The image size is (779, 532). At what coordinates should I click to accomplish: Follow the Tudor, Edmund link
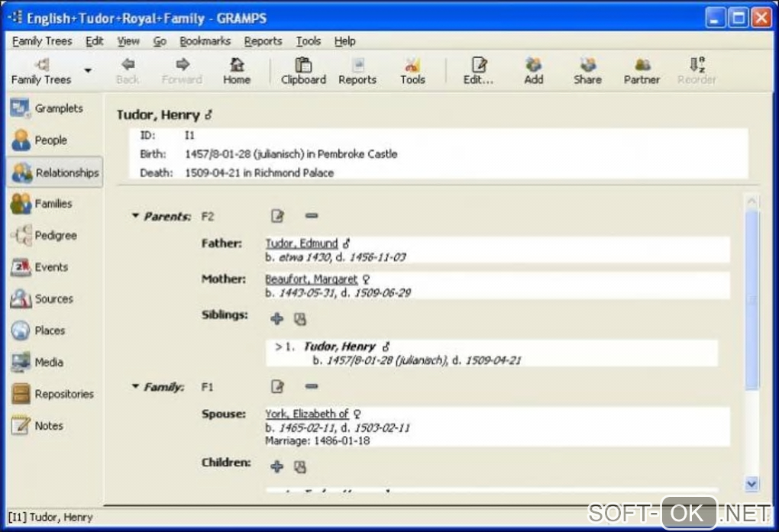pos(302,243)
